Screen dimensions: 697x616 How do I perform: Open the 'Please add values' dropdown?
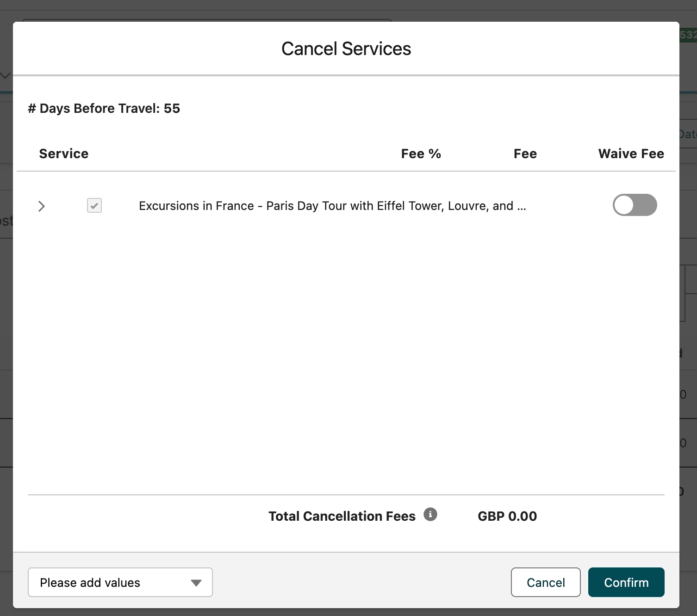tap(120, 582)
